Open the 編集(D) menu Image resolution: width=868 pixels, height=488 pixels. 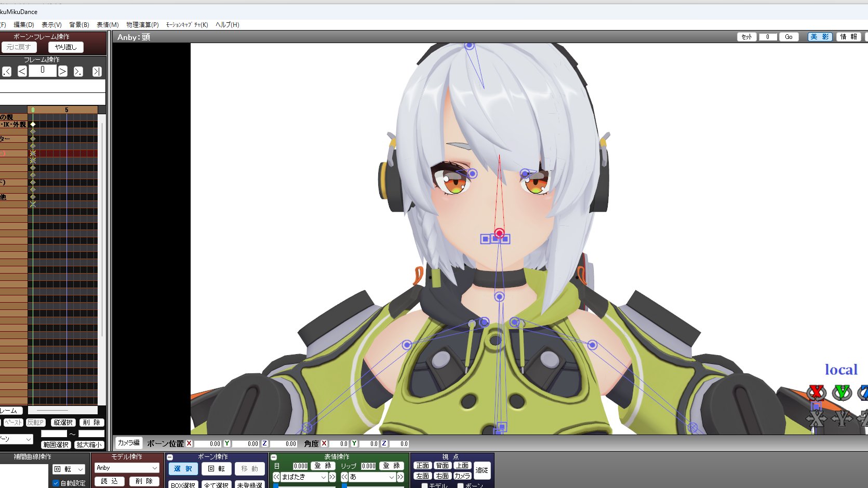click(x=24, y=25)
